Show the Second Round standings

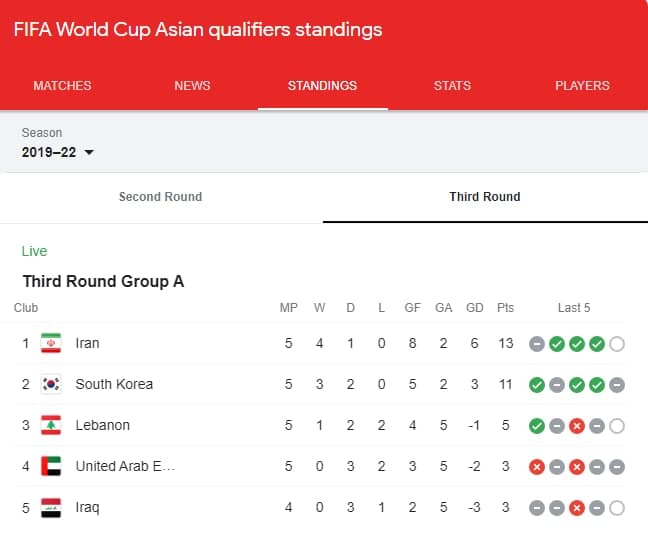[x=160, y=197]
